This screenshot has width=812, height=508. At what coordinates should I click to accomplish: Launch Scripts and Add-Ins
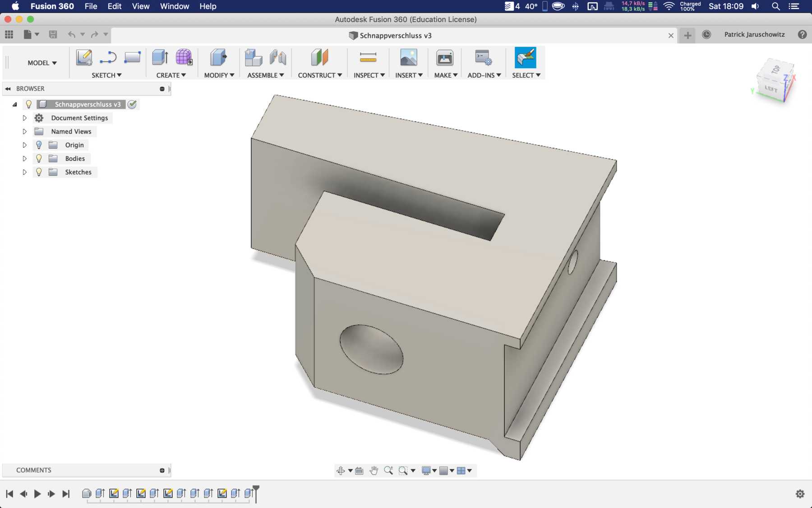point(484,58)
